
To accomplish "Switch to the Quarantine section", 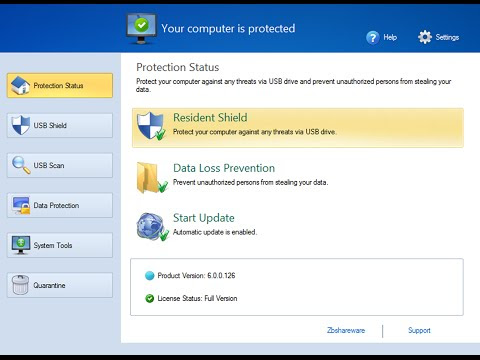I will pyautogui.click(x=60, y=285).
